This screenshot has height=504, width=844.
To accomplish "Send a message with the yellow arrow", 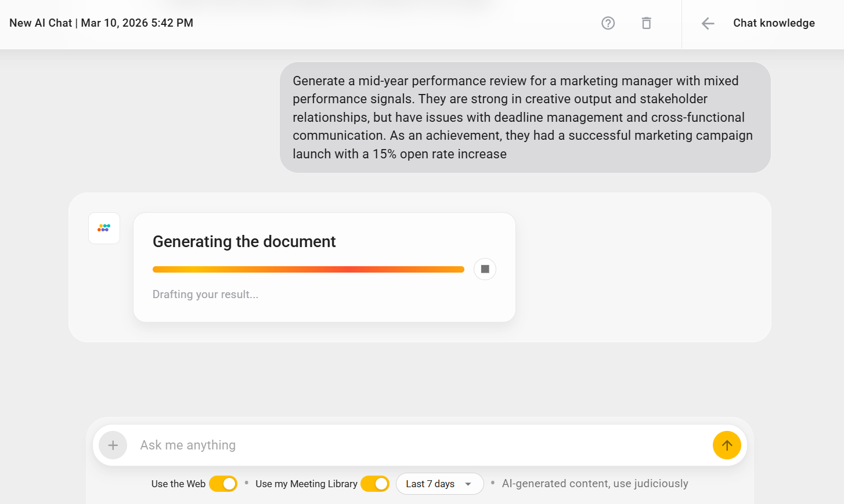I will pyautogui.click(x=727, y=445).
